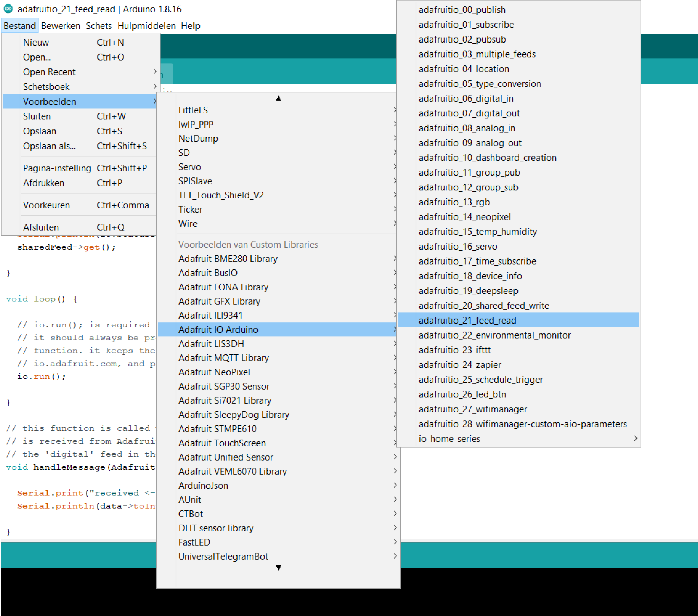Viewport: 698px width, 616px height.
Task: Expand Adafruit BME280 Library examples
Action: [278, 259]
